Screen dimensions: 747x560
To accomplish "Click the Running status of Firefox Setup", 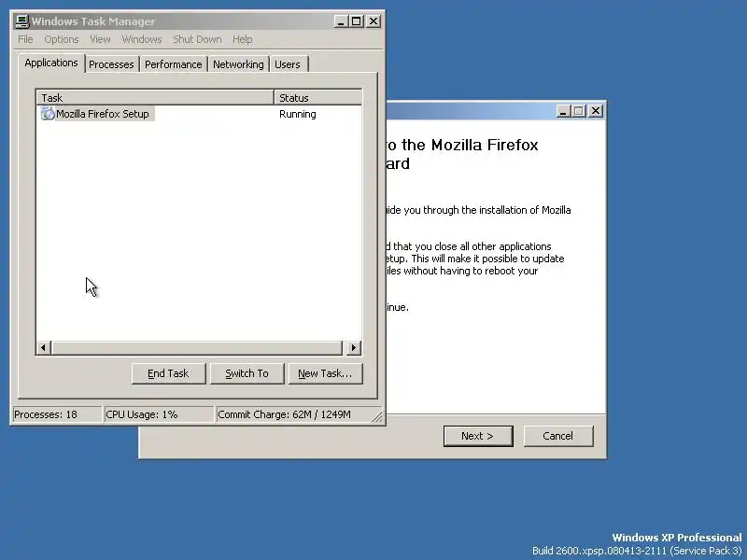I will click(298, 114).
